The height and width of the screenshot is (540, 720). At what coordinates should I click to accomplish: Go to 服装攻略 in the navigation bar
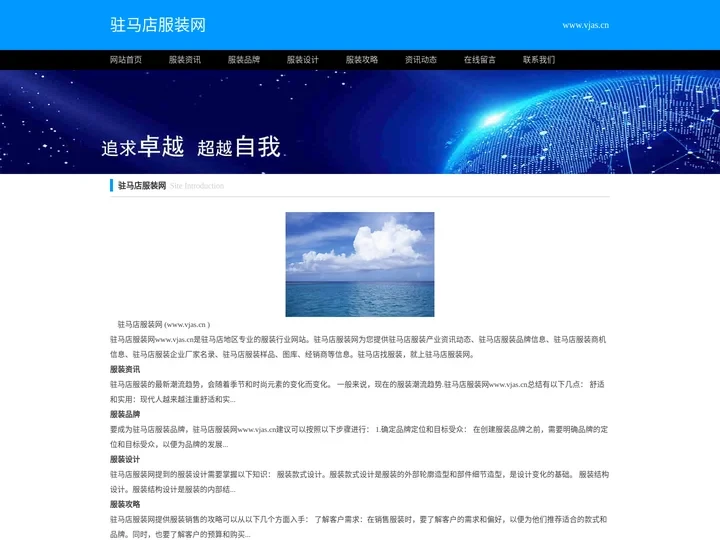[362, 60]
